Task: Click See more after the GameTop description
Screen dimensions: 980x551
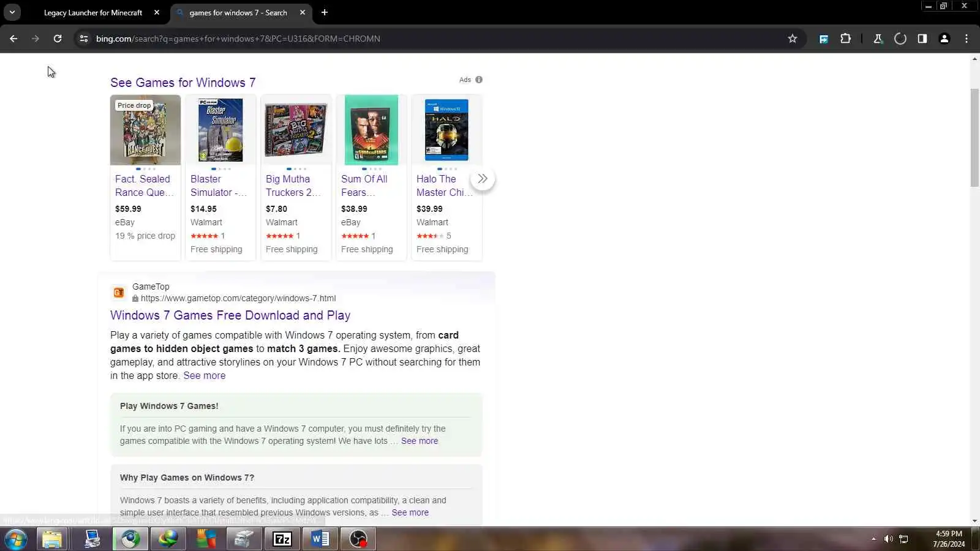Action: pyautogui.click(x=205, y=376)
